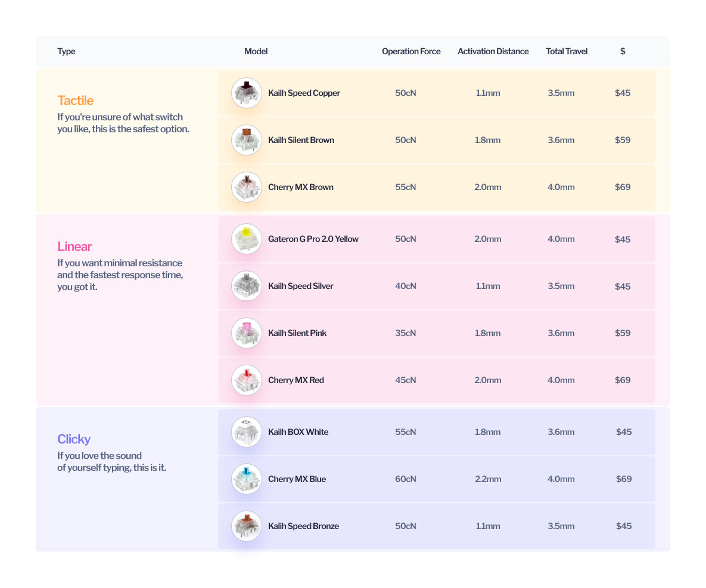Choose the Cherry MX Red switch icon
Screen dimensions: 706x588
pos(246,380)
